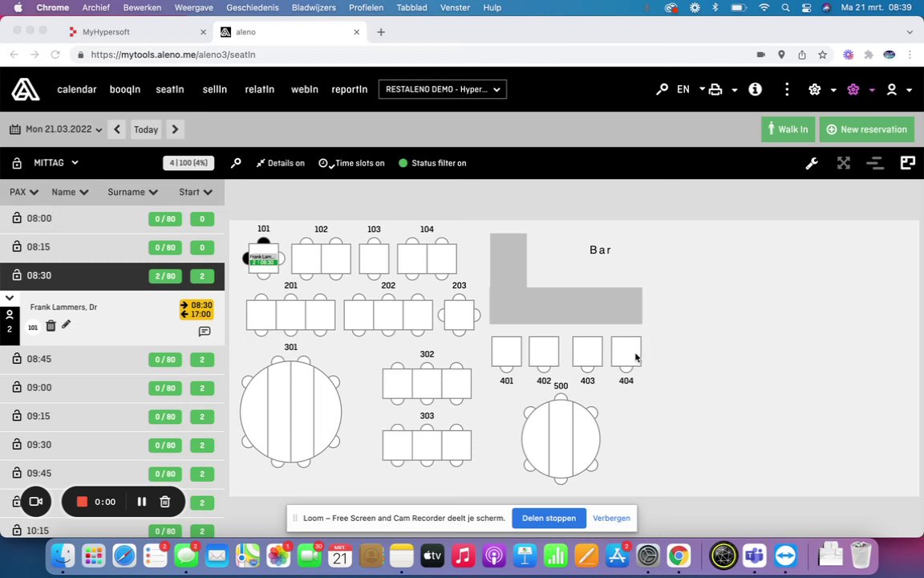Jump to Today
The width and height of the screenshot is (924, 578).
pos(145,129)
